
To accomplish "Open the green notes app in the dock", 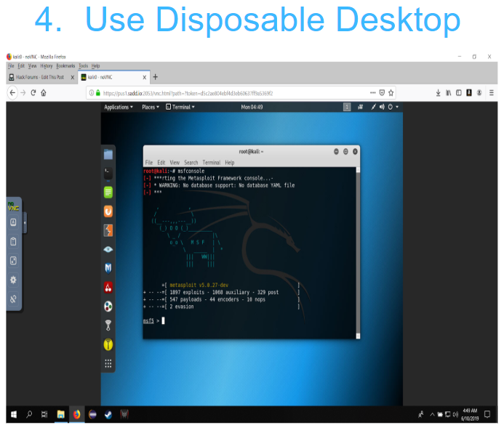I will click(108, 193).
